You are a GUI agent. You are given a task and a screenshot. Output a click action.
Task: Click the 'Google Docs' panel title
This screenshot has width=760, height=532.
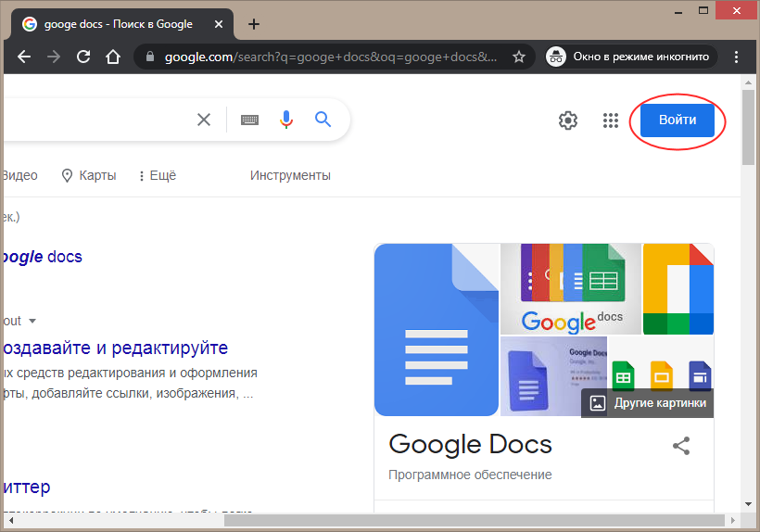pyautogui.click(x=470, y=445)
